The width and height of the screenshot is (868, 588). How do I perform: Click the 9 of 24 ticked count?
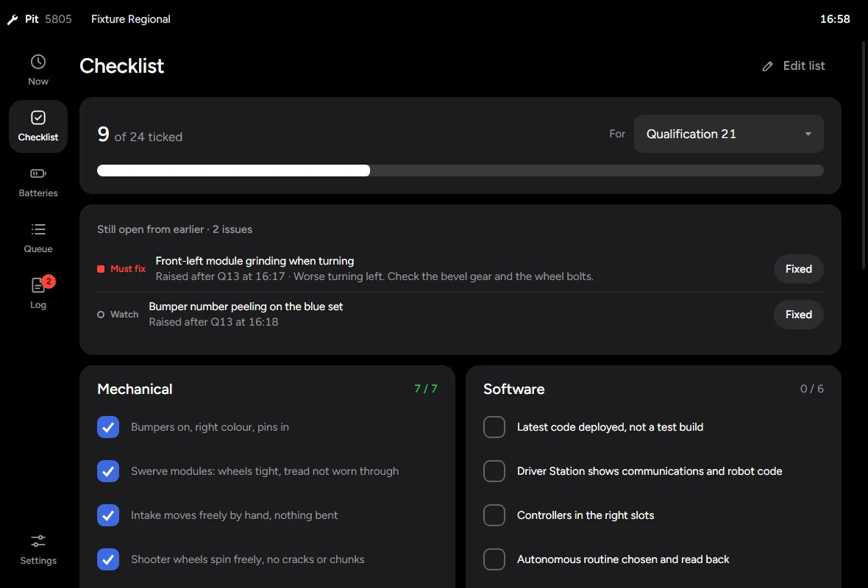tap(140, 135)
